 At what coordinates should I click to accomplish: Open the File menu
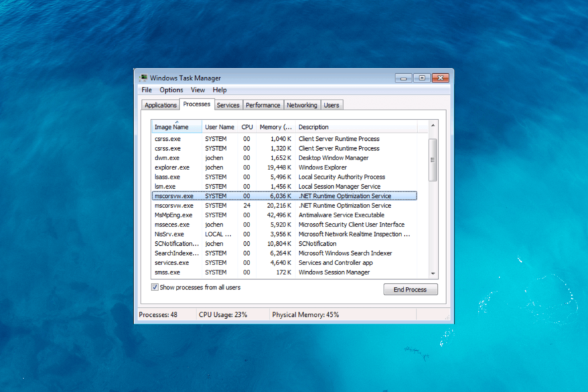click(146, 90)
